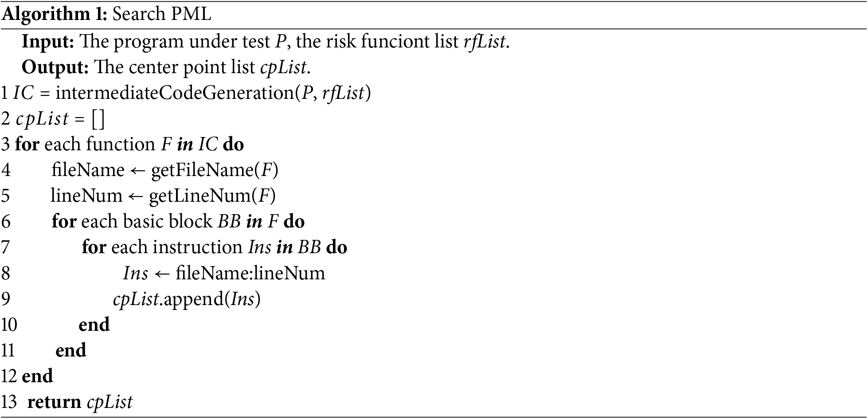Click the "for" keyword on line 3
This screenshot has height=419, width=868.
[27, 145]
